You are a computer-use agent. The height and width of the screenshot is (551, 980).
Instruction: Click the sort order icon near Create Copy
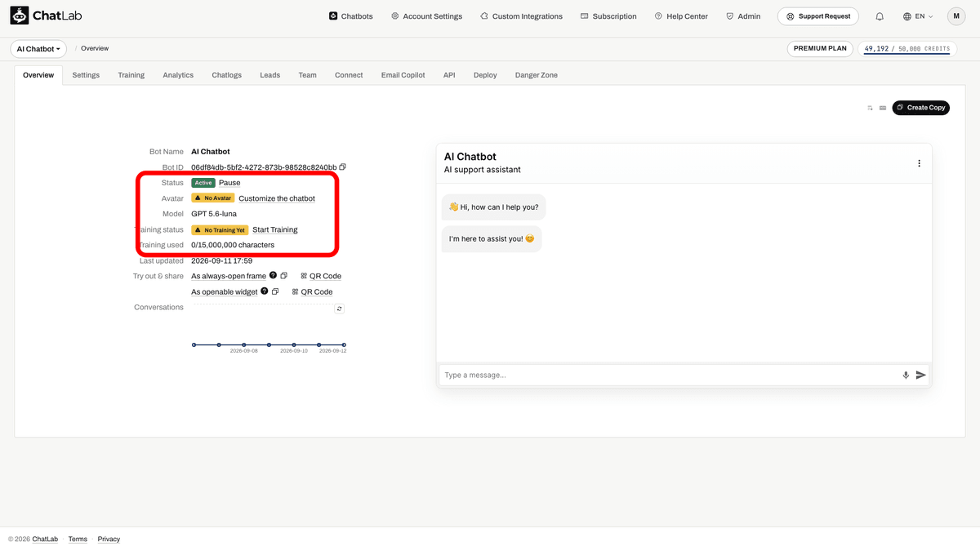(871, 108)
